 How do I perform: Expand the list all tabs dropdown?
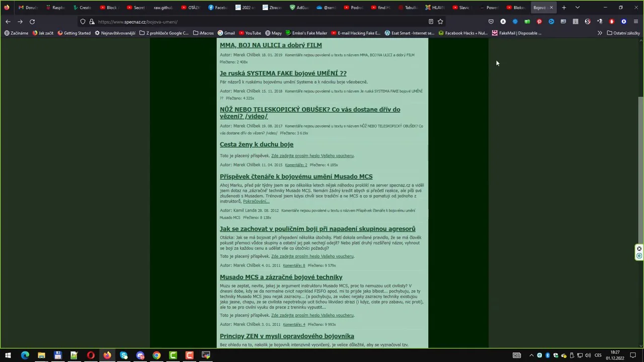578,8
